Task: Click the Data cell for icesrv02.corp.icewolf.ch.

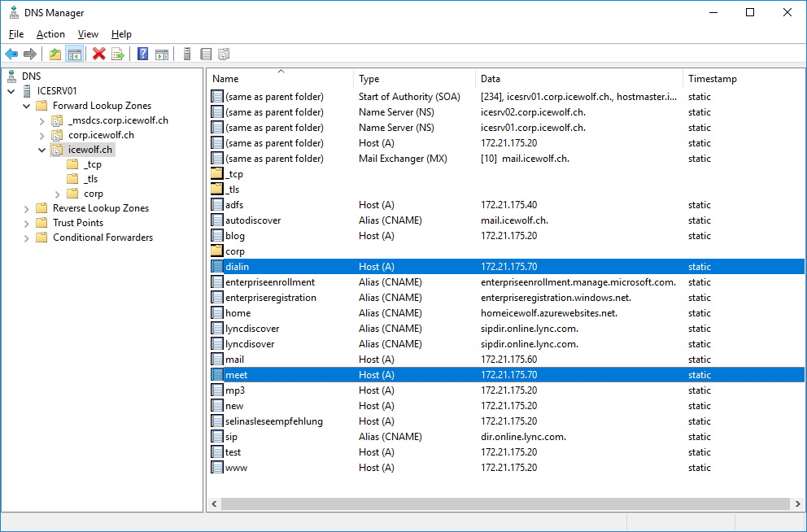Action: pyautogui.click(x=533, y=112)
